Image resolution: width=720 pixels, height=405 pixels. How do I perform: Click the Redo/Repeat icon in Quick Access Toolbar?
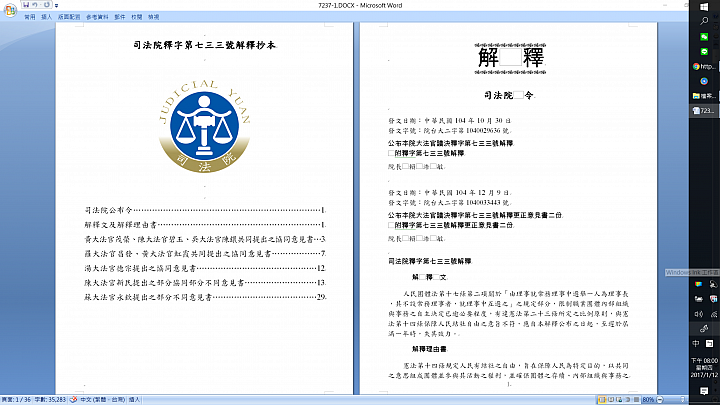[x=46, y=5]
